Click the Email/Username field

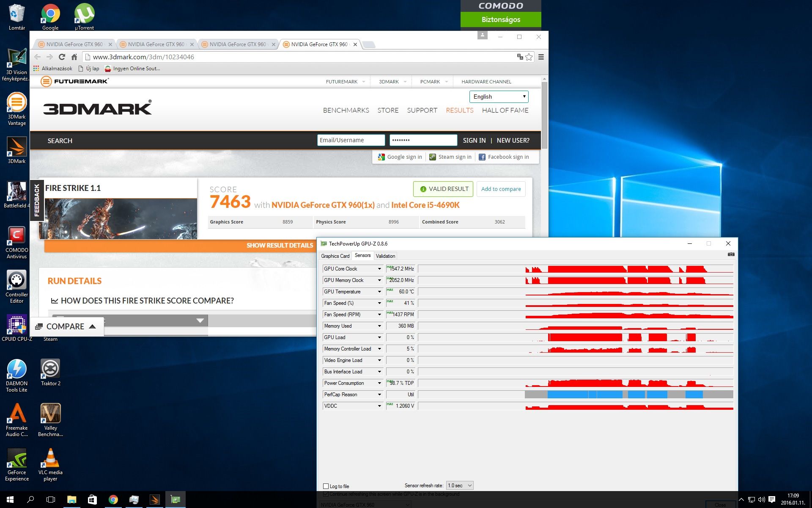(x=351, y=140)
